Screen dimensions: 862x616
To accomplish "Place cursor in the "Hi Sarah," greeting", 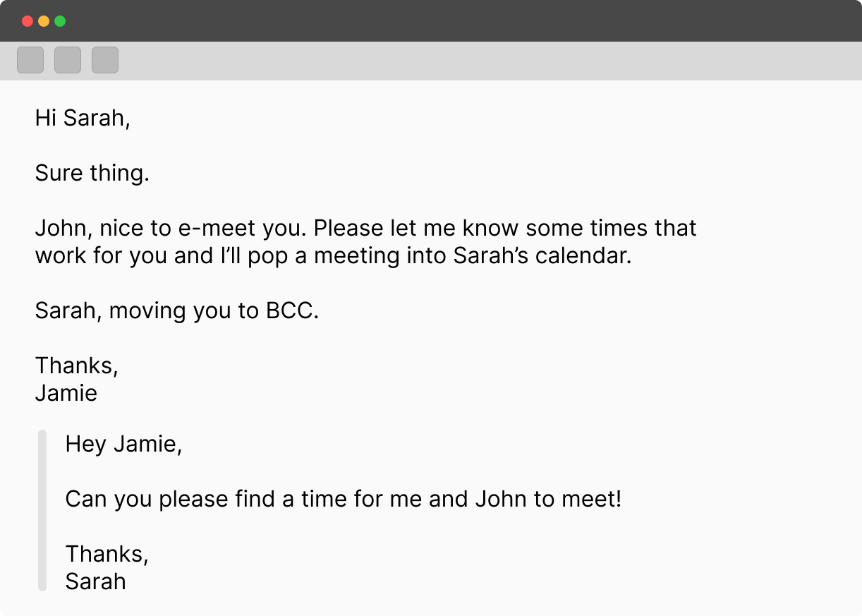I will [x=83, y=119].
